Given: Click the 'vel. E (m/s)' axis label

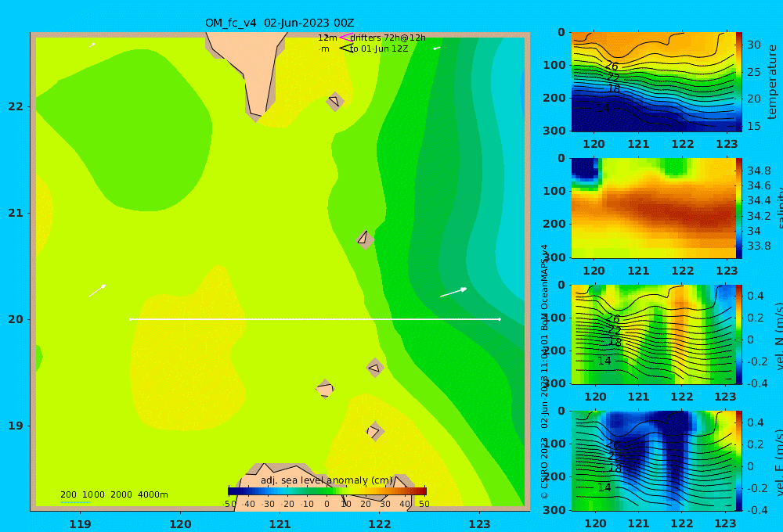Looking at the screenshot, I should [780, 462].
